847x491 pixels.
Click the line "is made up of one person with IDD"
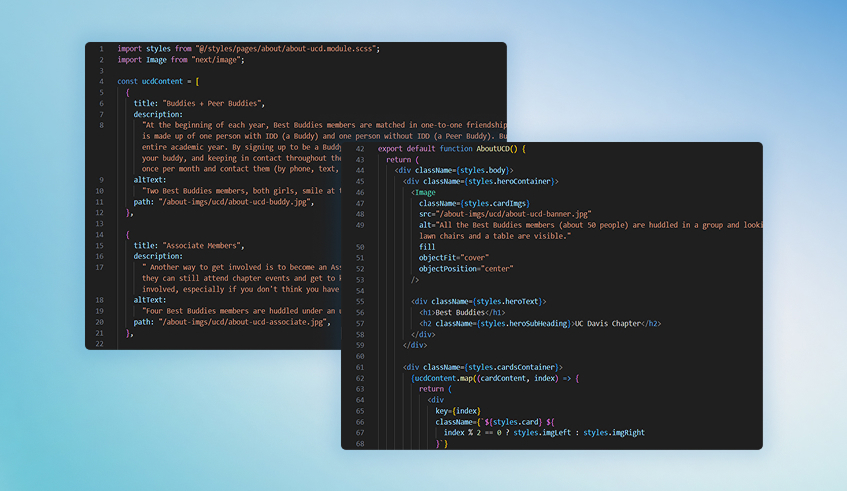point(324,136)
